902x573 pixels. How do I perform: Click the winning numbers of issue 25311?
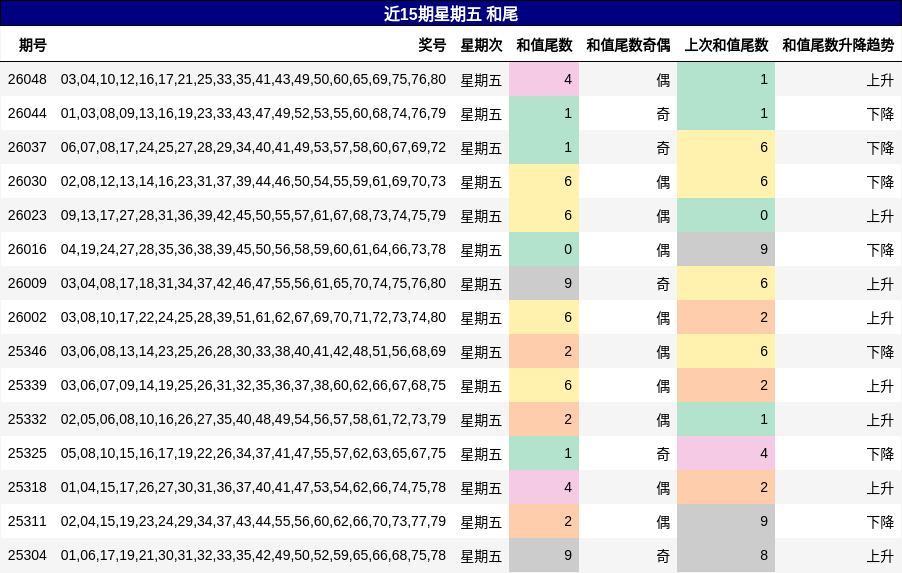click(x=253, y=521)
